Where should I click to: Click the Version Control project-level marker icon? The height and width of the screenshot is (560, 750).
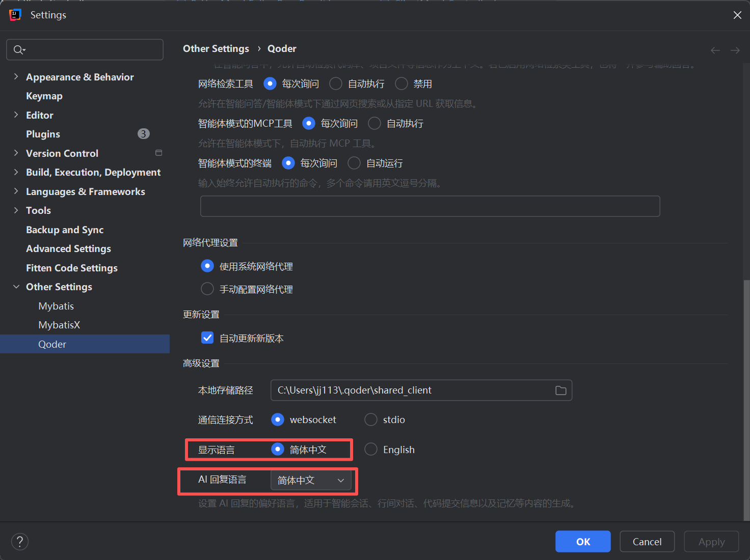[x=158, y=153]
